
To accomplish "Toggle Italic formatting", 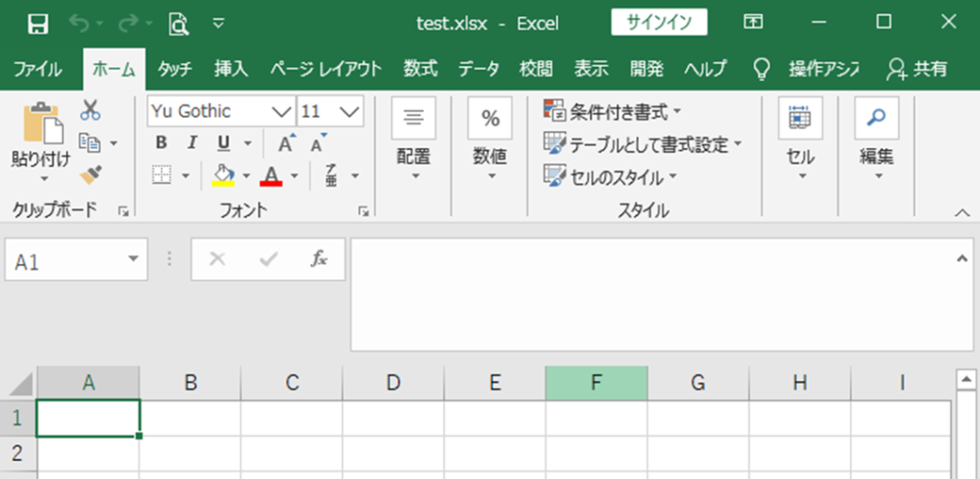I will point(192,143).
